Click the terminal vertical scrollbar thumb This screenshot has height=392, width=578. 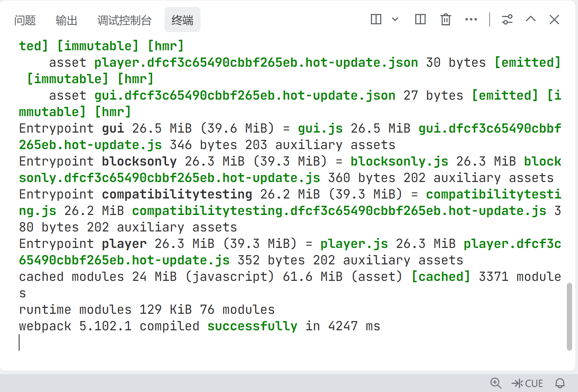569,316
